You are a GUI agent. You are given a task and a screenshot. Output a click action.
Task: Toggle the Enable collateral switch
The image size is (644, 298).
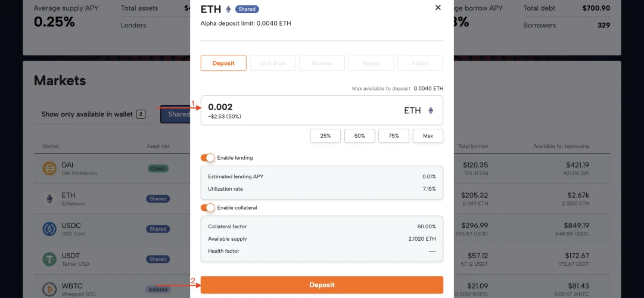pos(207,208)
